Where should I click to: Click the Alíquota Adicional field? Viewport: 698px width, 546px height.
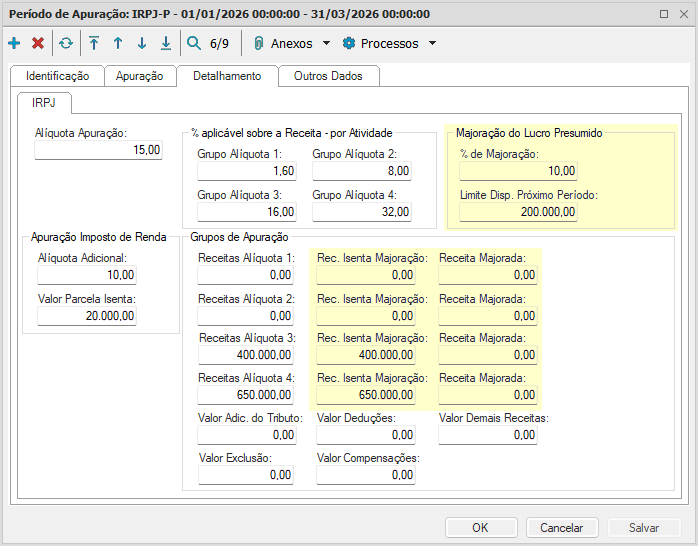point(87,275)
